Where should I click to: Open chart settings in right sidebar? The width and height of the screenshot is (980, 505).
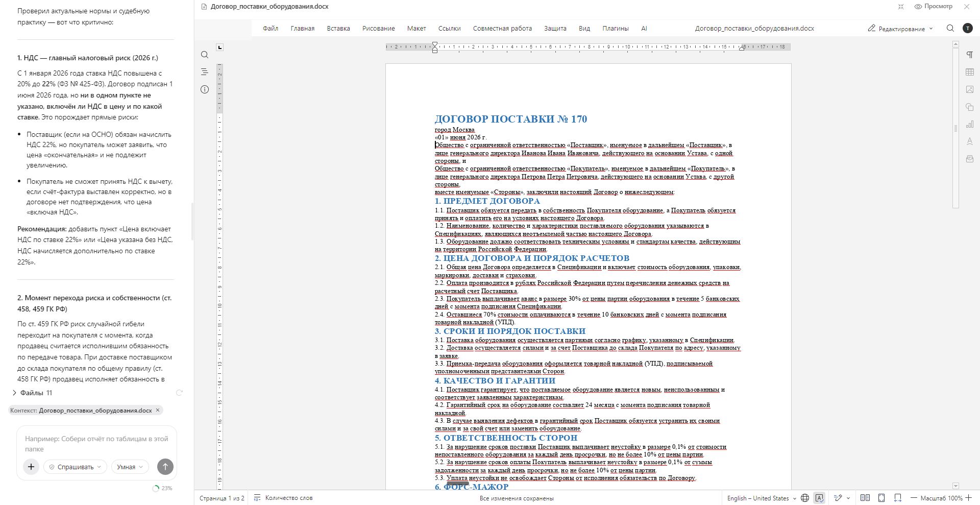(969, 124)
